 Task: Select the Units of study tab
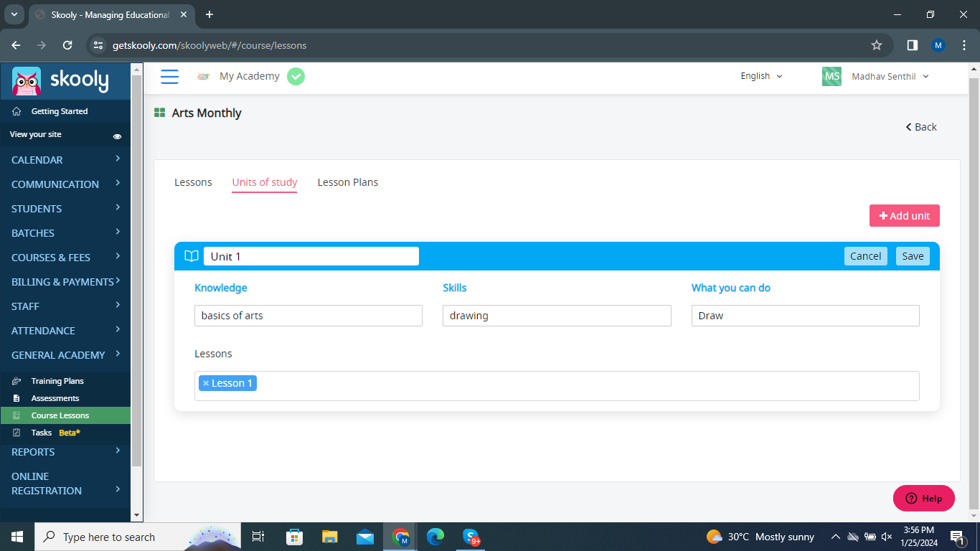tap(265, 182)
